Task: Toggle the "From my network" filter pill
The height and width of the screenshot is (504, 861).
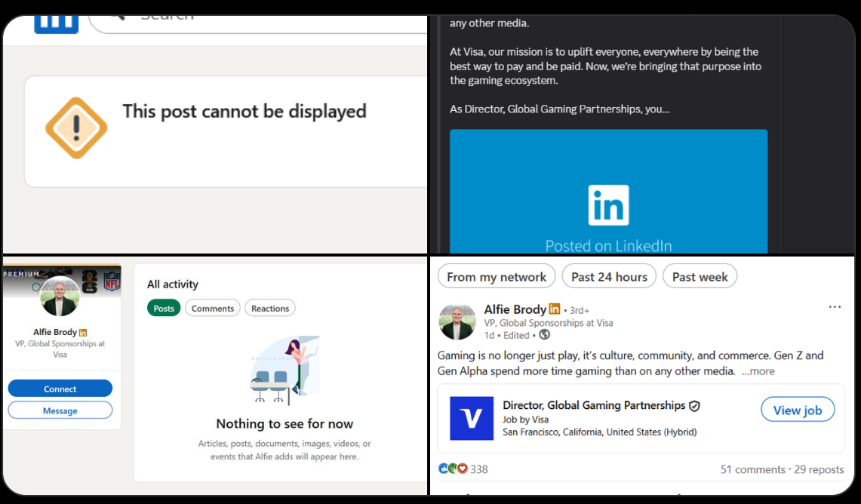Action: pos(496,277)
